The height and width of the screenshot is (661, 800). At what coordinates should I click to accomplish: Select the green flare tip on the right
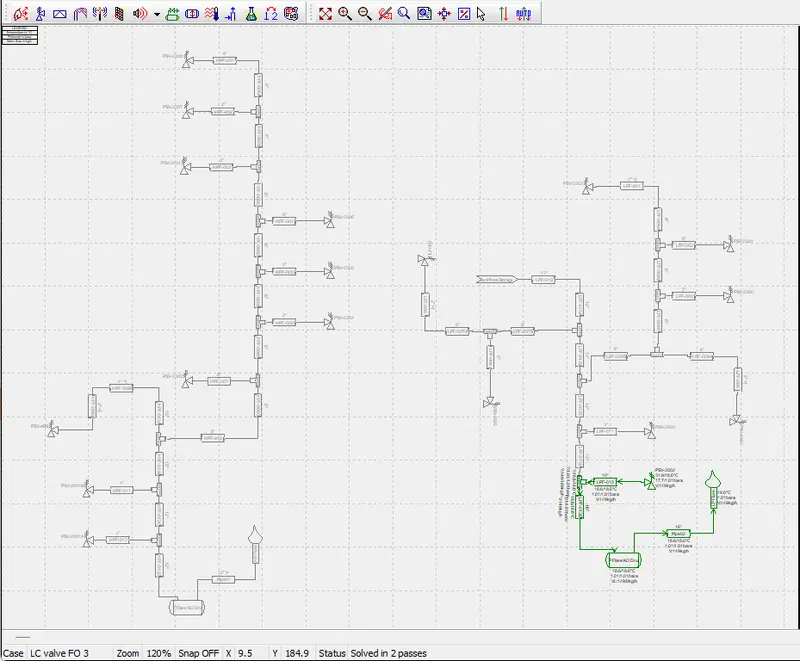[x=713, y=480]
